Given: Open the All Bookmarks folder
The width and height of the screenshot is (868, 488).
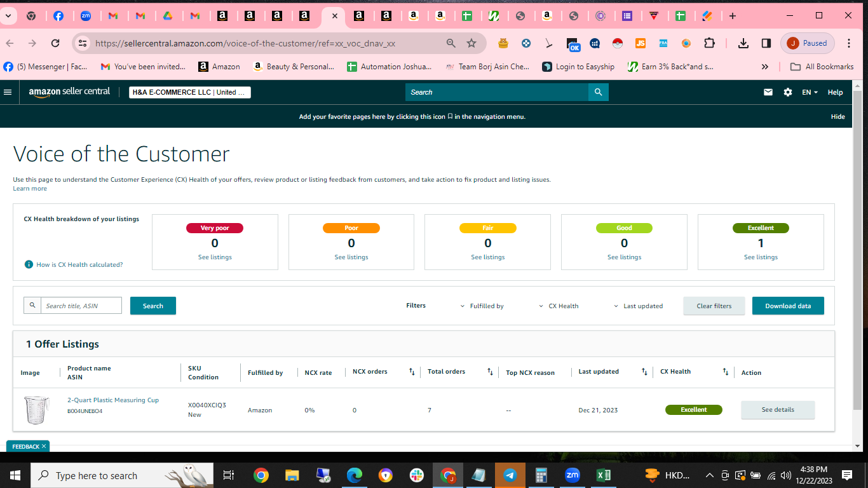Looking at the screenshot, I should coord(822,67).
